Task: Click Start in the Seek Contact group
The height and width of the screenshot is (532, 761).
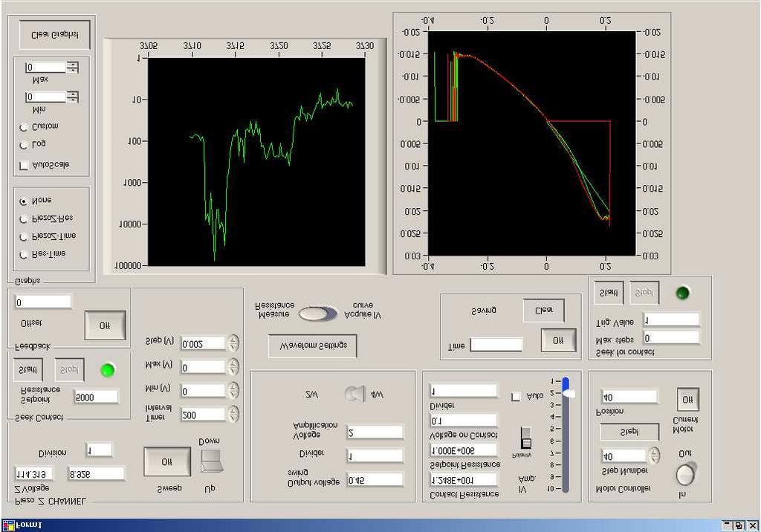Action: tap(27, 370)
